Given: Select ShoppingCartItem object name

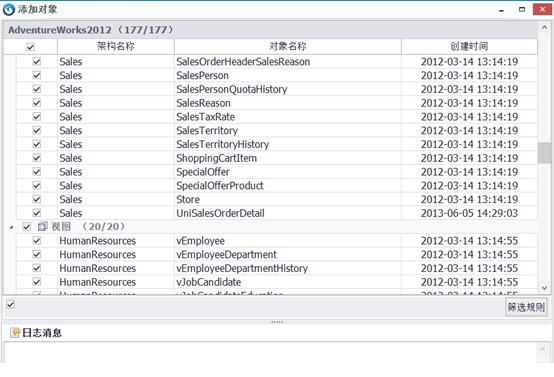Looking at the screenshot, I should [x=217, y=158].
